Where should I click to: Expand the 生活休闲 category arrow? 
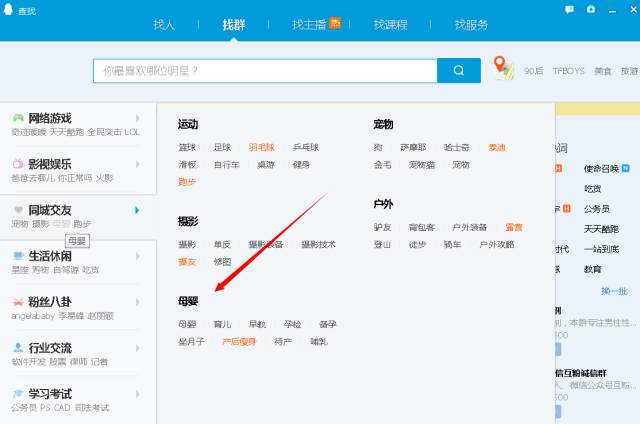(x=138, y=256)
